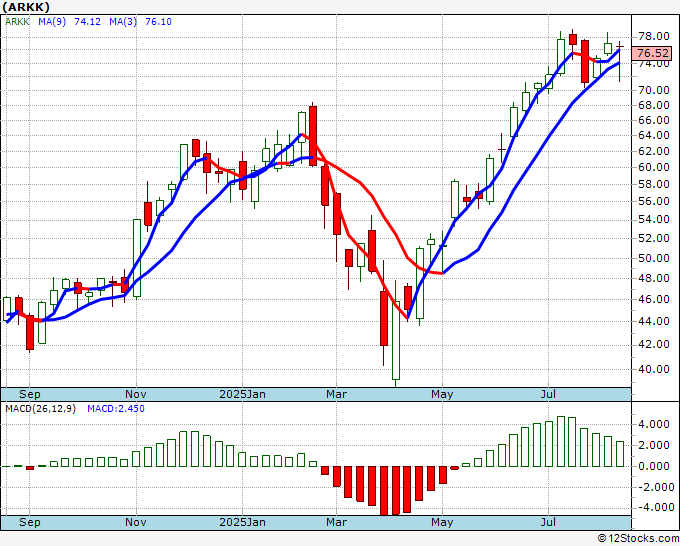
Task: Click the MA(3) legend label
Action: pyautogui.click(x=123, y=21)
